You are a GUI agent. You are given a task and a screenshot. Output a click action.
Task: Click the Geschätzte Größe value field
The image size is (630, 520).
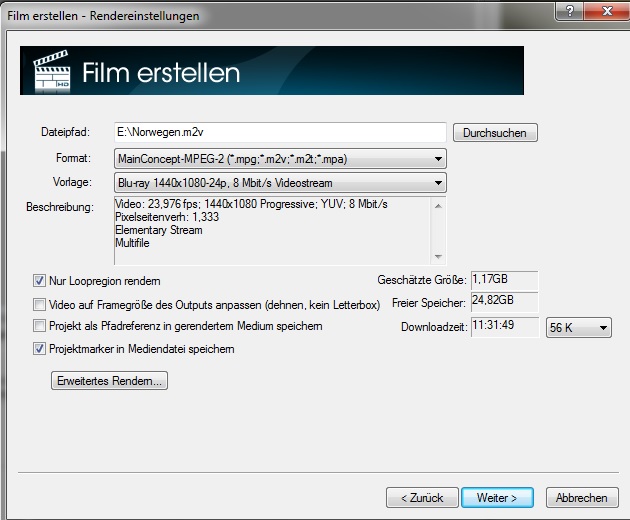[x=503, y=279]
